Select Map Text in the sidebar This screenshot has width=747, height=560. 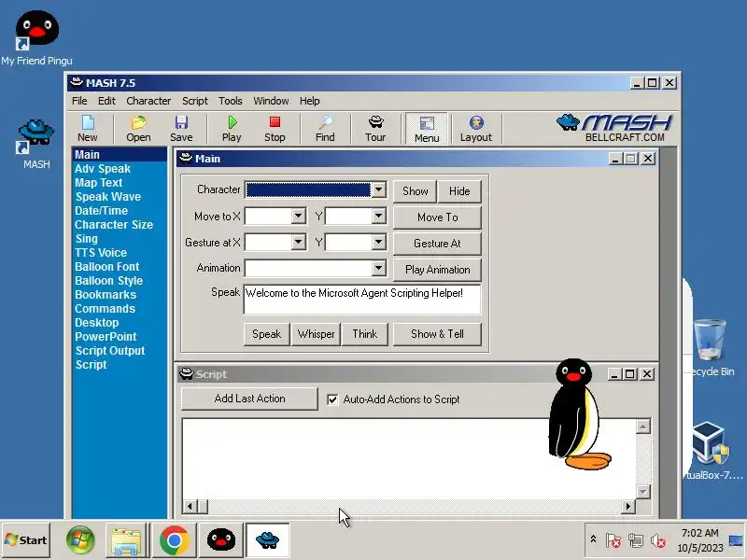tap(99, 182)
